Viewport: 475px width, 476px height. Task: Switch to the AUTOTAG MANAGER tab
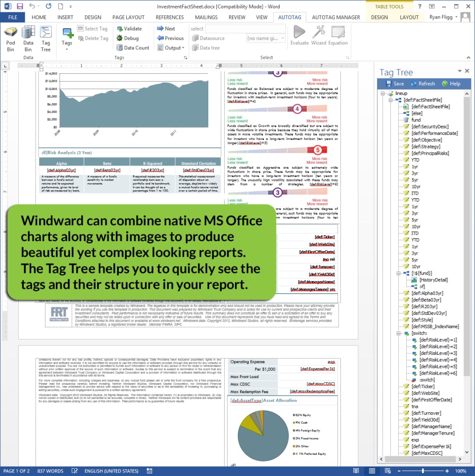pos(336,17)
